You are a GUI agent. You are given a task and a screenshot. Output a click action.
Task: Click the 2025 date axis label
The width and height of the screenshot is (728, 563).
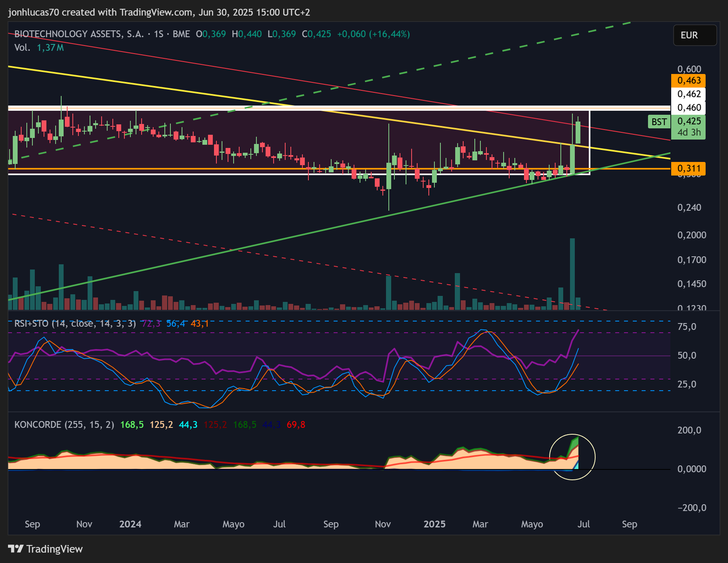click(434, 524)
